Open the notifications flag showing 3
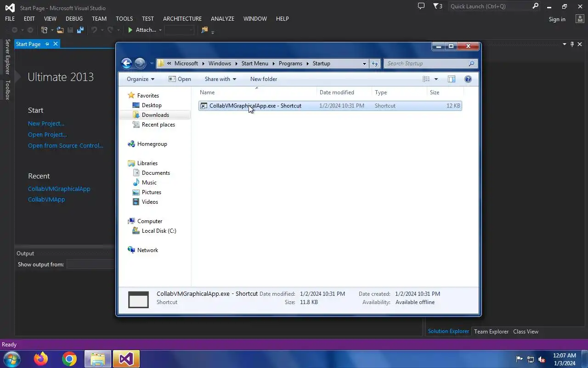This screenshot has width=588, height=368. click(438, 6)
